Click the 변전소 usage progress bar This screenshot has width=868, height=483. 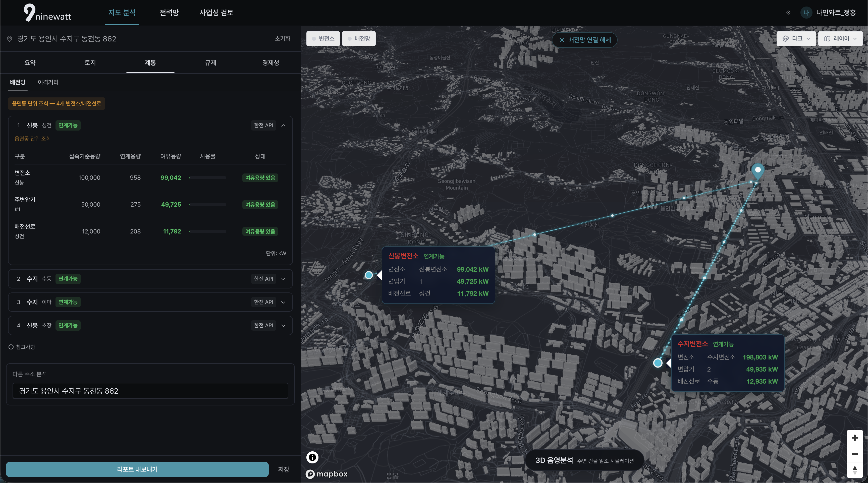(x=207, y=177)
